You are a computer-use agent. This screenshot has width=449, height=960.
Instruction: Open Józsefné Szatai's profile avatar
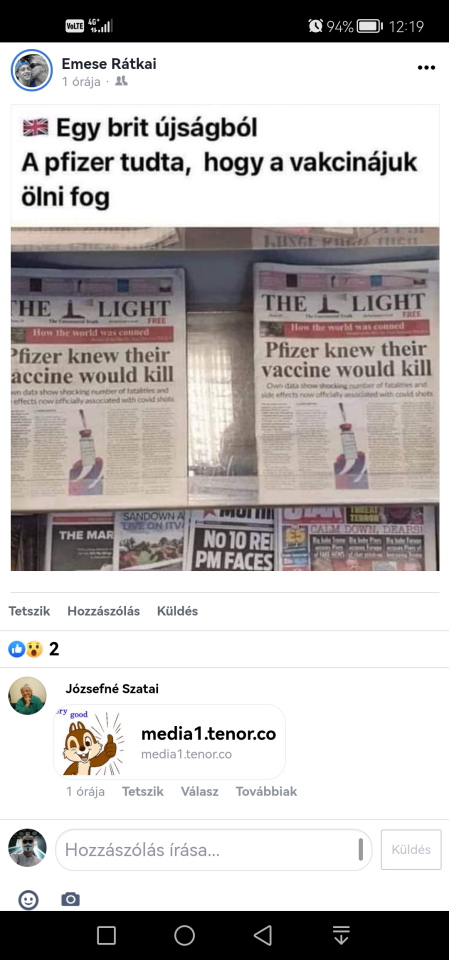click(x=27, y=696)
